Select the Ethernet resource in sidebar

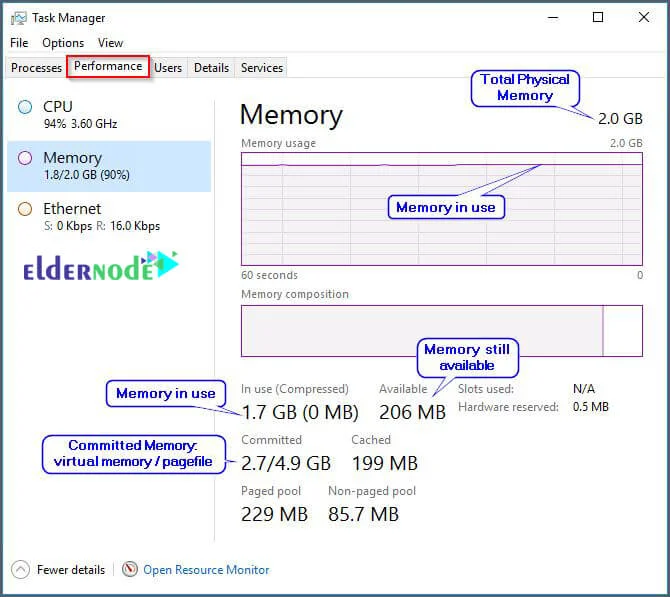(x=72, y=209)
